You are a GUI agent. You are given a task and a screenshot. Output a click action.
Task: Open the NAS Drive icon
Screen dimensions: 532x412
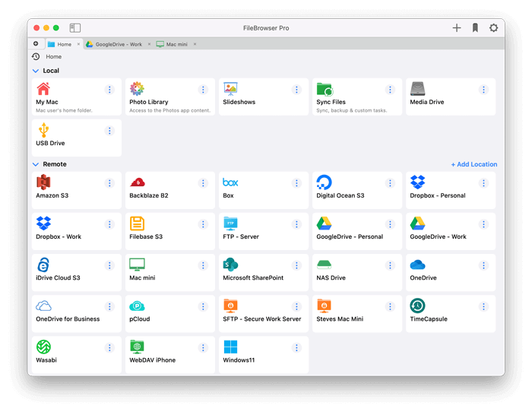(x=324, y=265)
